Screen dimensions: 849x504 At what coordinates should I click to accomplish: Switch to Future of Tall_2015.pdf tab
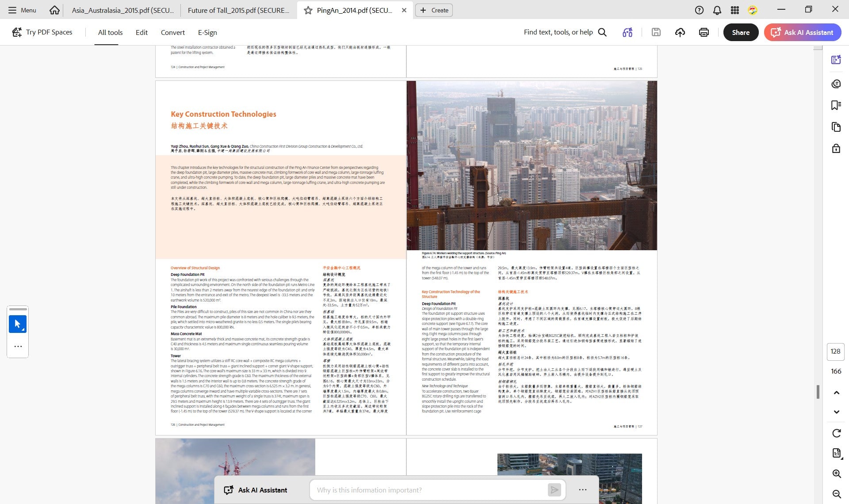[x=239, y=10]
